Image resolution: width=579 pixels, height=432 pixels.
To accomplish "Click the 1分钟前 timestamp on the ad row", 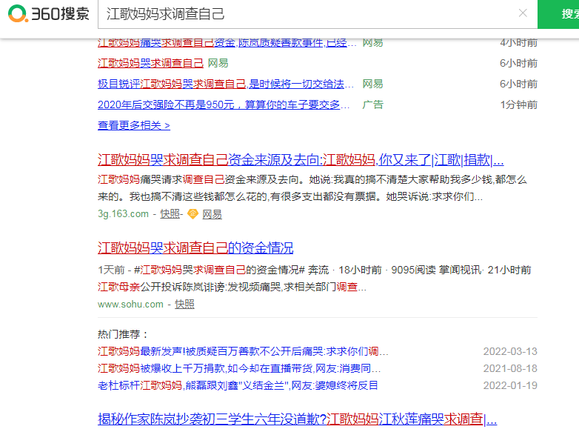I will [519, 105].
